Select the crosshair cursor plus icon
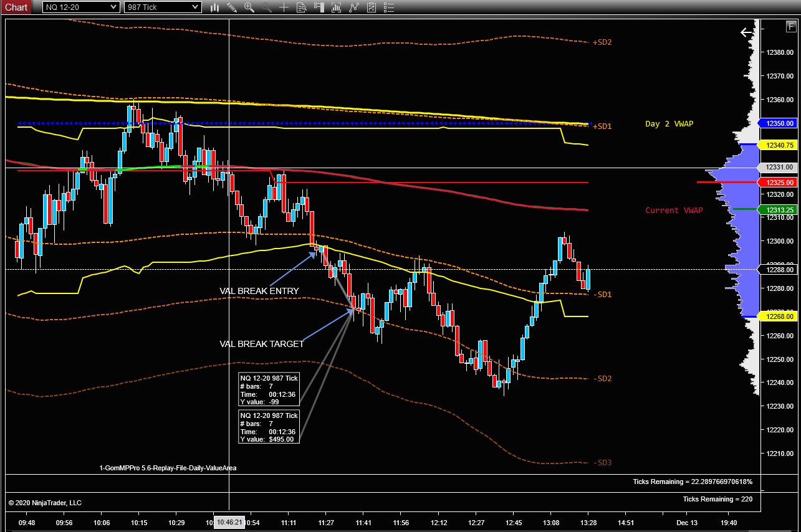 284,7
